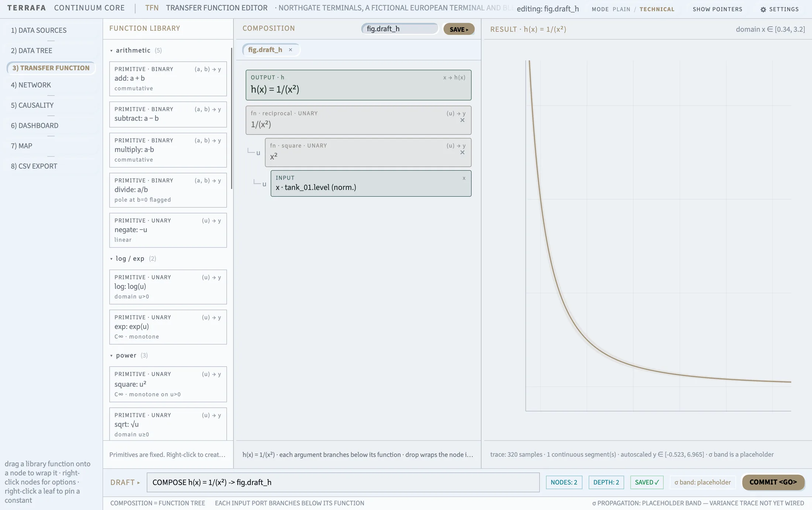The width and height of the screenshot is (812, 510).
Task: Collapse the power category
Action: (111, 356)
